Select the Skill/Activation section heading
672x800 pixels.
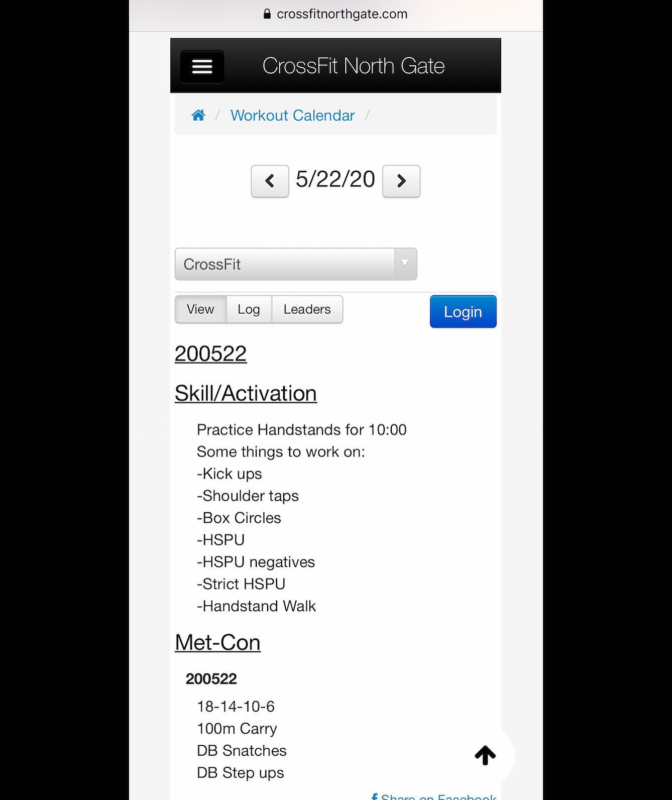pos(246,393)
